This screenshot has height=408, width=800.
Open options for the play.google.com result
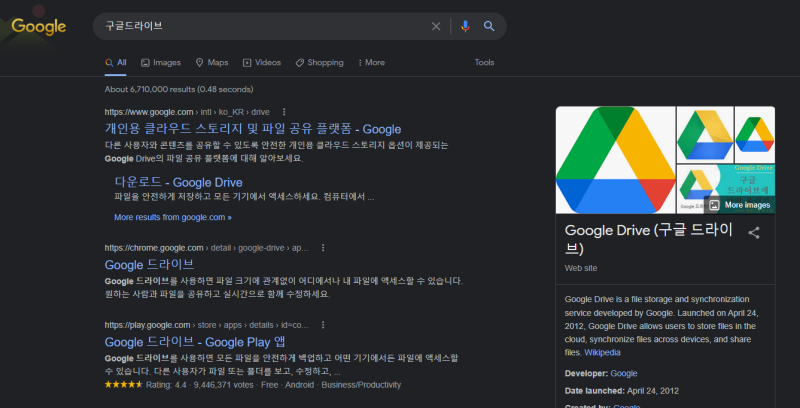click(x=322, y=325)
